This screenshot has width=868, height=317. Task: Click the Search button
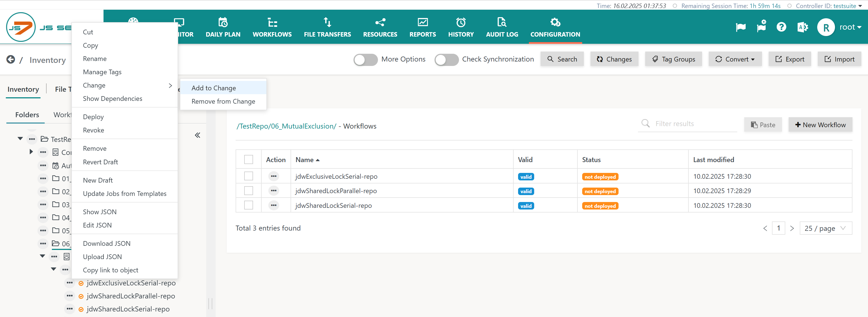coord(562,59)
